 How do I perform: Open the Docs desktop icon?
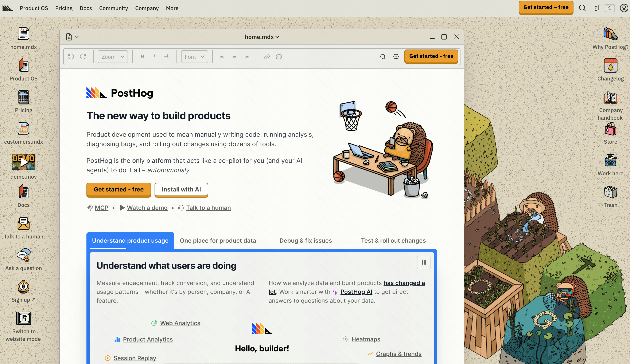tap(23, 191)
